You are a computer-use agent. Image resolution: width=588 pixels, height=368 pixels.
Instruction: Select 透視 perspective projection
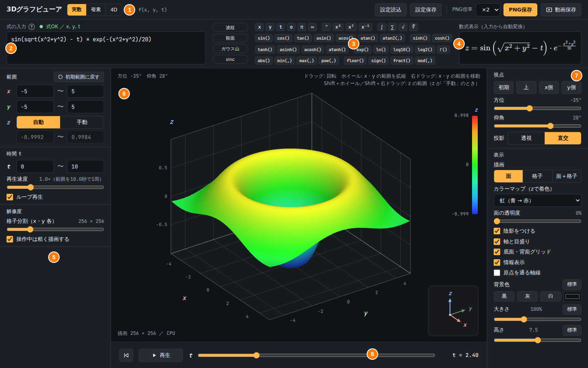(526, 138)
